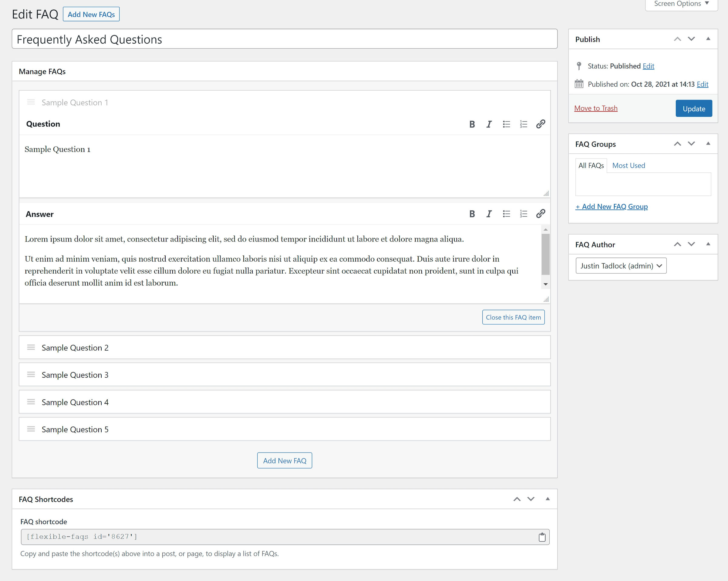Insert a link in the Question editor
Image resolution: width=728 pixels, height=581 pixels.
tap(541, 124)
